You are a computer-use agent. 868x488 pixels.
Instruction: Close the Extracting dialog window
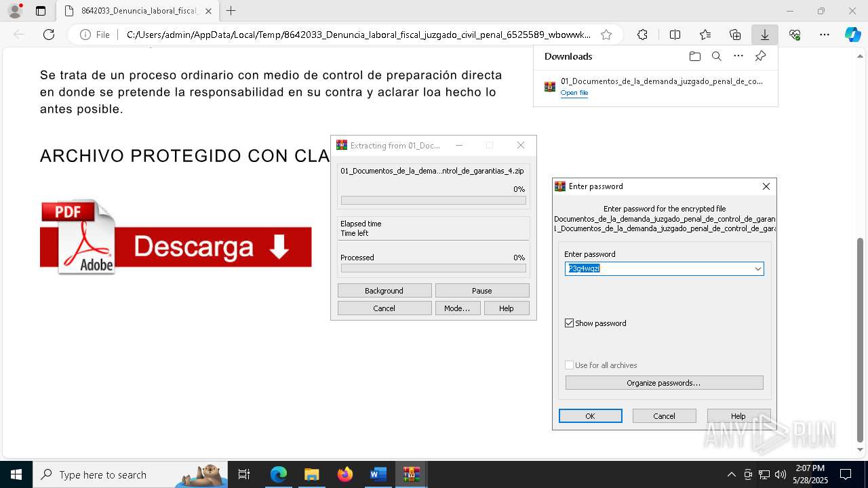[521, 145]
